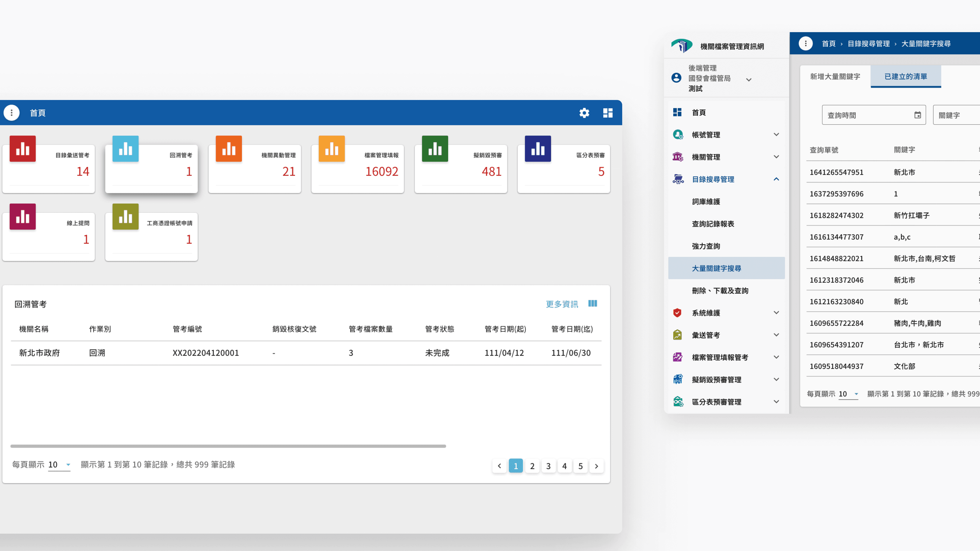Viewport: 980px width, 551px height.
Task: Click the calendar icon in 查詢時間 field
Action: coord(917,115)
